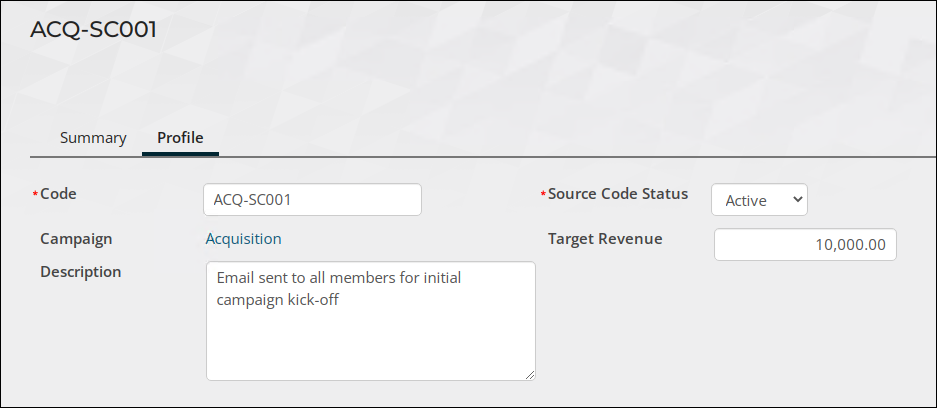
Task: Click the Campaign field label
Action: 76,239
